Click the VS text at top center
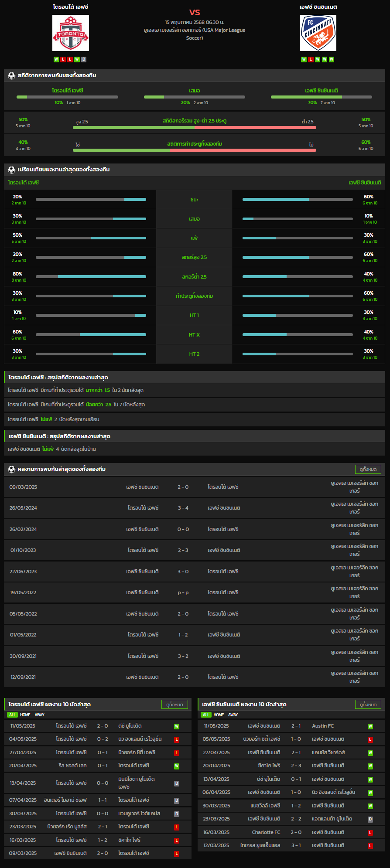Screen dimensions: 390x868 click(195, 12)
